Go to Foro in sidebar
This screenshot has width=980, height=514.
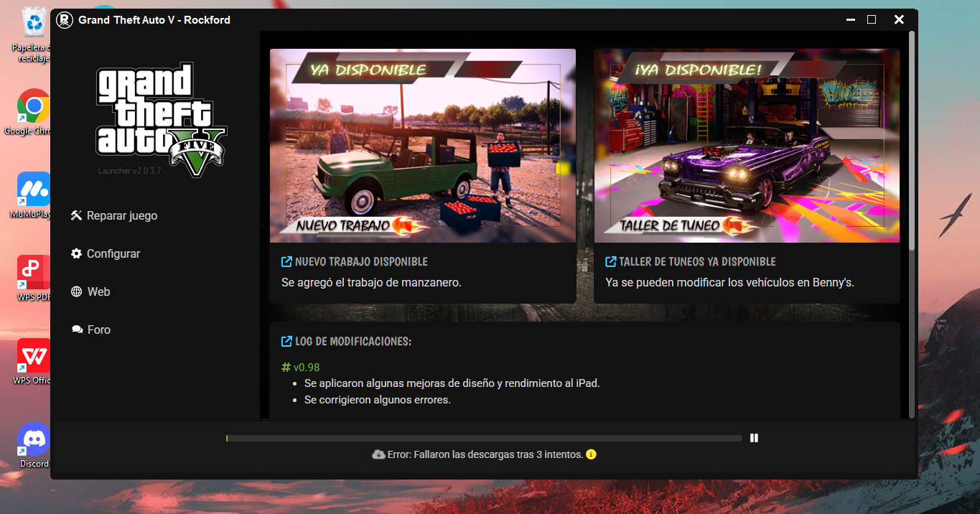(98, 330)
